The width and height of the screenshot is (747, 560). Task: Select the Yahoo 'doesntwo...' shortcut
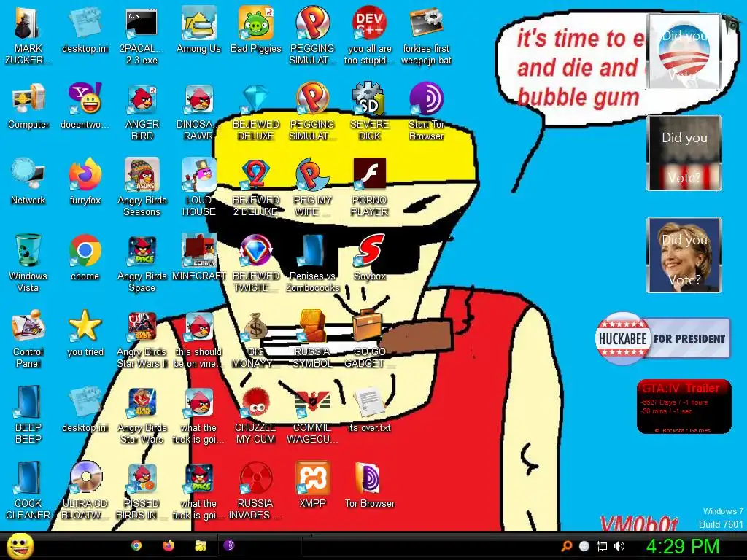tap(85, 106)
